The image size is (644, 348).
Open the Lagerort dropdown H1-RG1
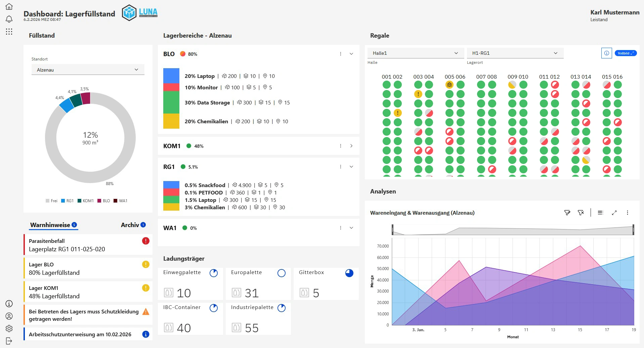515,53
